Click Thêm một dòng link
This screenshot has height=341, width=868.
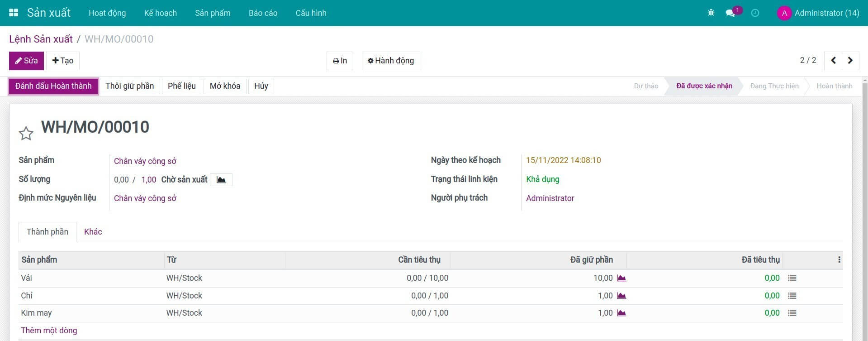[49, 331]
